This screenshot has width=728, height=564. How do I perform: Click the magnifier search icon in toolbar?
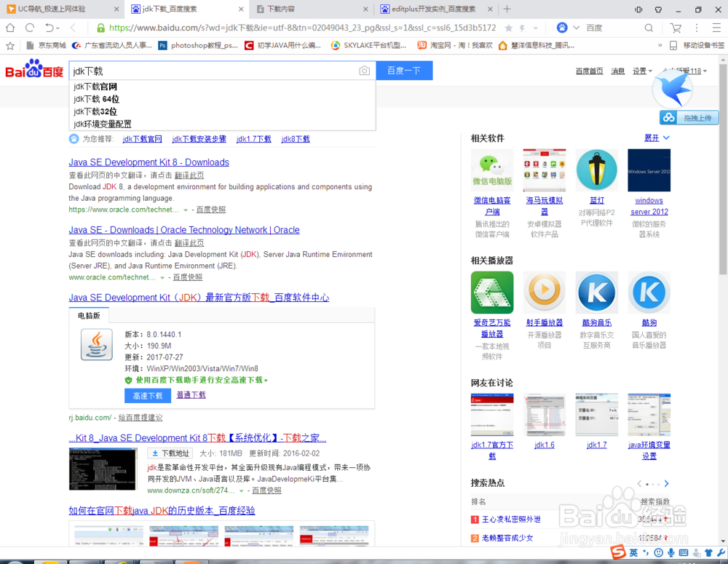[649, 28]
